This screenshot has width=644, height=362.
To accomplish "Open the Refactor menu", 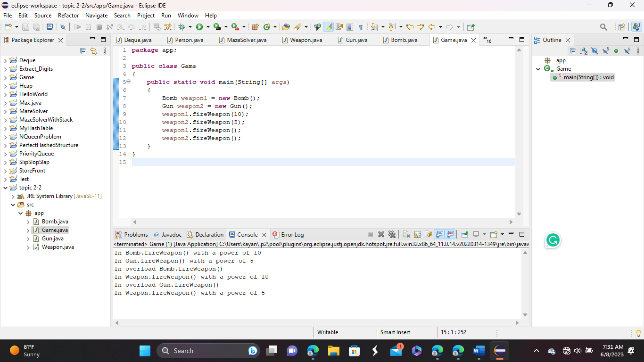I will tap(68, 16).
